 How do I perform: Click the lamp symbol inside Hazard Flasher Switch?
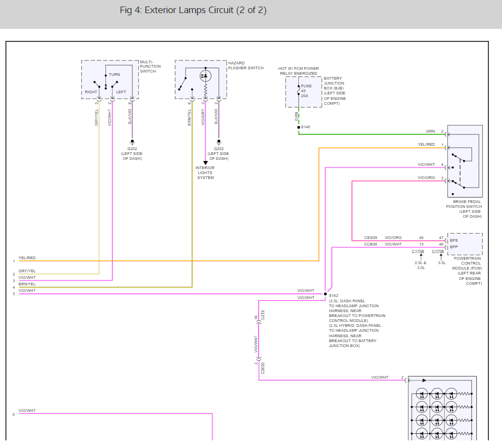(205, 75)
